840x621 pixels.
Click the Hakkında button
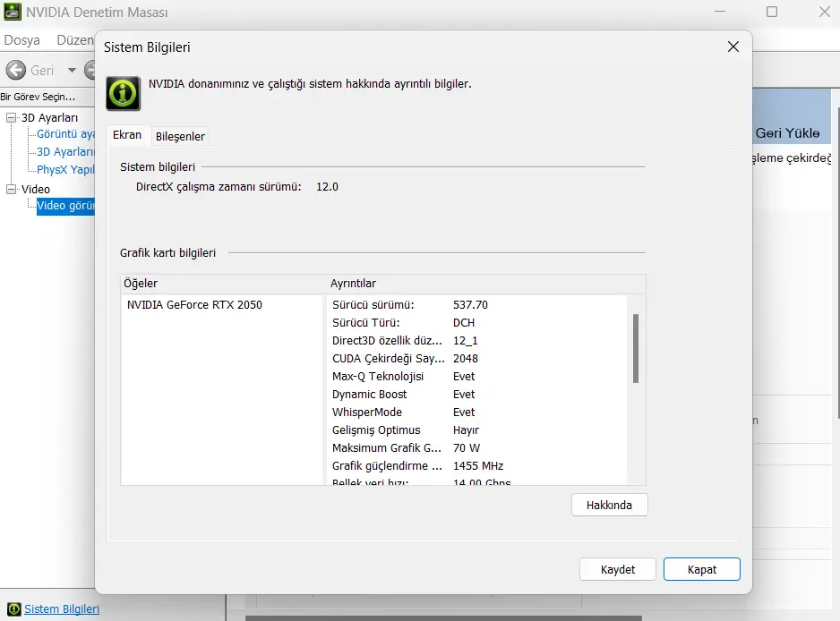click(x=610, y=505)
